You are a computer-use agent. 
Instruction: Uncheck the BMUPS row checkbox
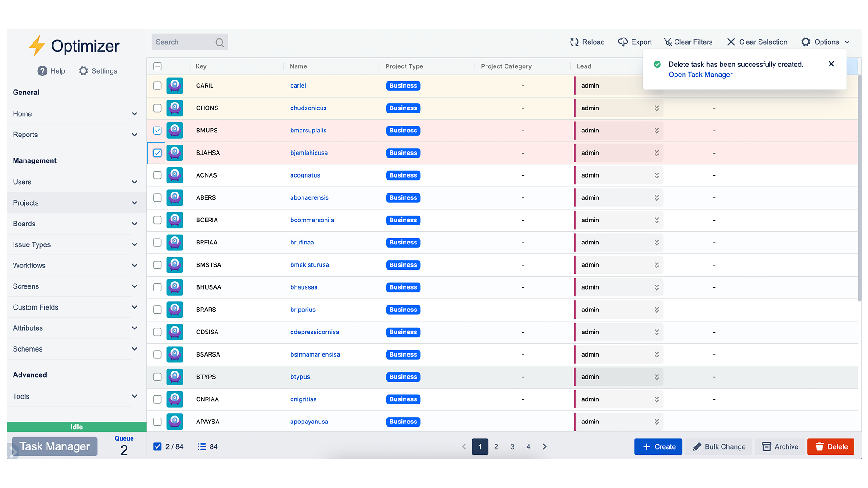click(157, 130)
